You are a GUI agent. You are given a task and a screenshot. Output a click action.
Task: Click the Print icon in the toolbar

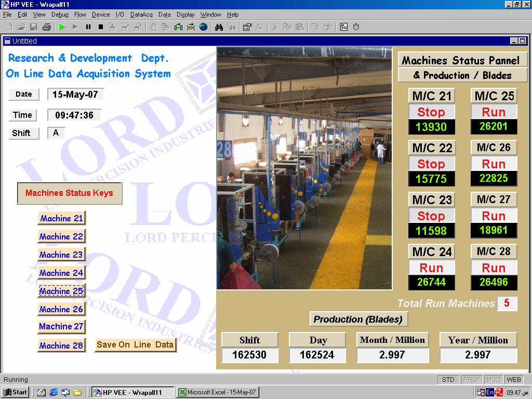[46, 27]
